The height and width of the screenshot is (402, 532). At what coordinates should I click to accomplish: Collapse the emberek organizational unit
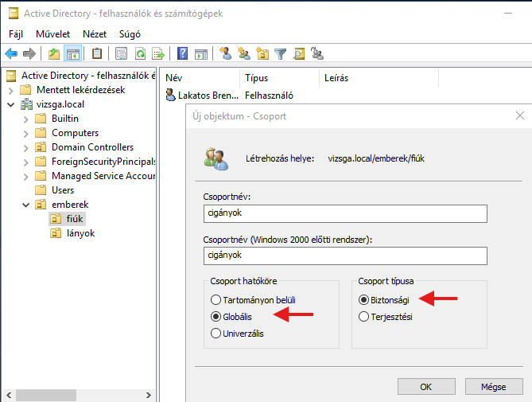25,205
